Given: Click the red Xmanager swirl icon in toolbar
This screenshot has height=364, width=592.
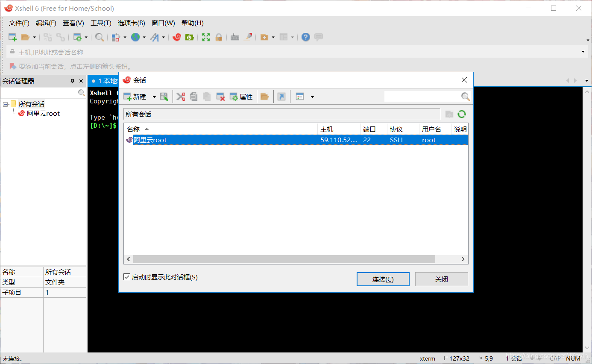Looking at the screenshot, I should click(x=177, y=37).
